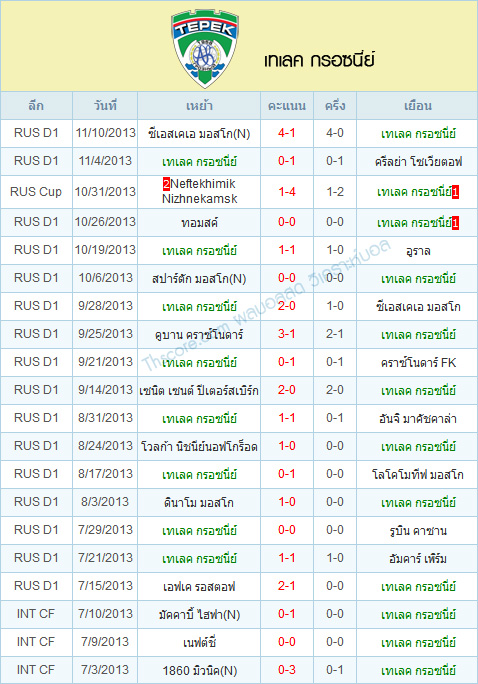
Task: Click the ลีก column header
Action: click(x=36, y=106)
